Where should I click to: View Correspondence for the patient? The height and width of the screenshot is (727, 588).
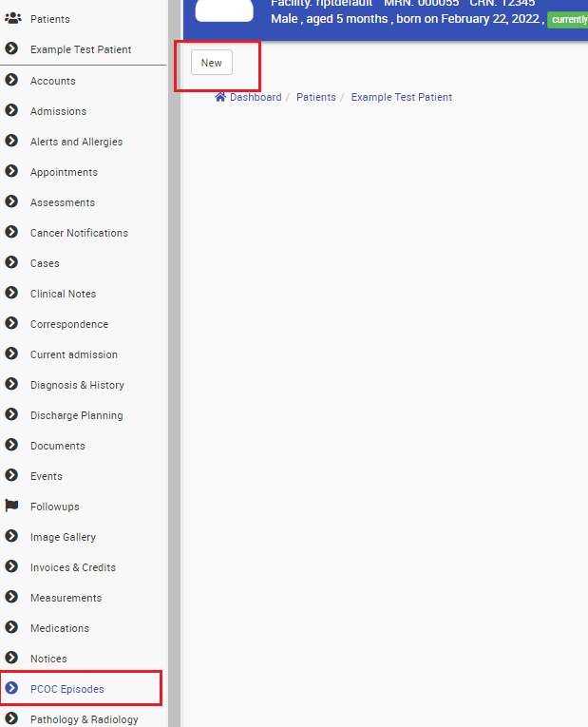tap(69, 324)
